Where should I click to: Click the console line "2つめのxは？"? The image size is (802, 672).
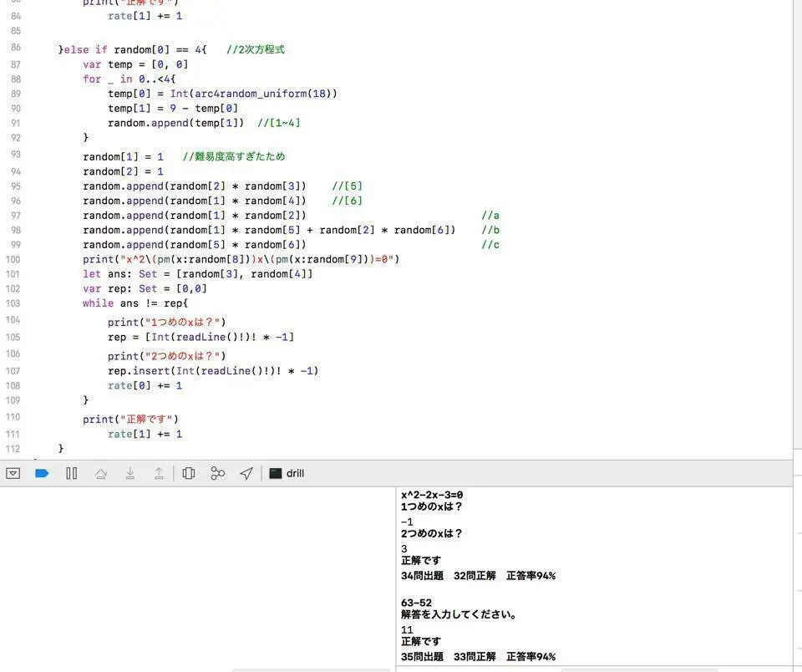tap(432, 533)
